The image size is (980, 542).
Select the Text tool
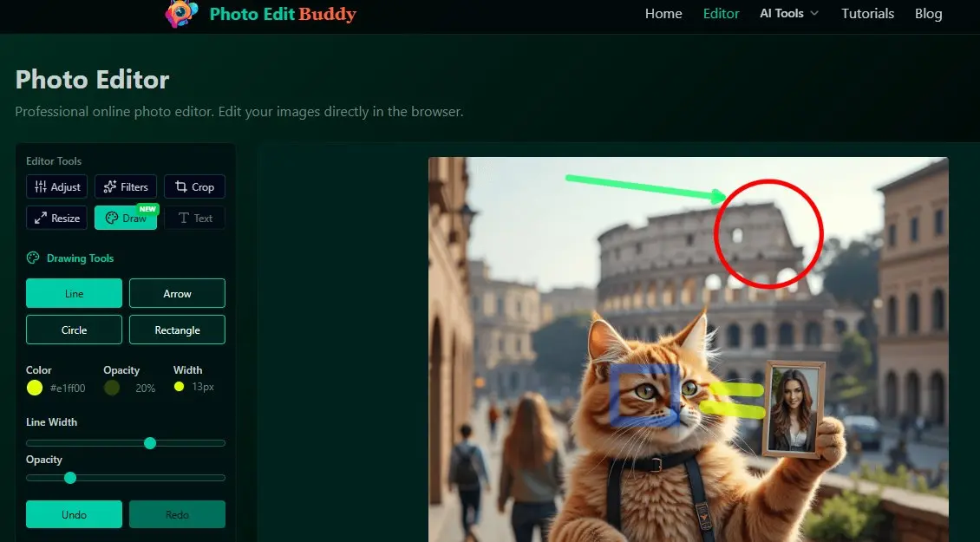195,218
